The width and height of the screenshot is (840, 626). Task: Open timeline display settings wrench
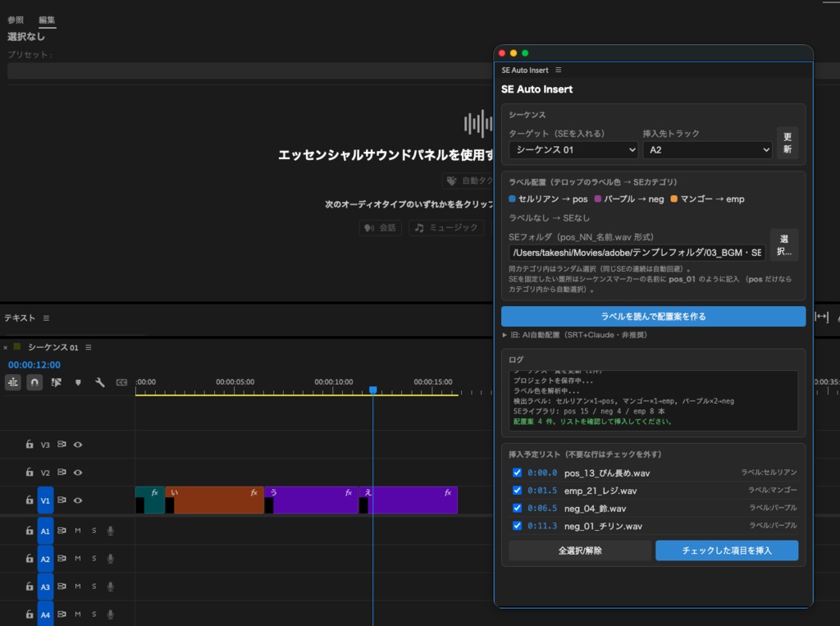click(x=100, y=382)
